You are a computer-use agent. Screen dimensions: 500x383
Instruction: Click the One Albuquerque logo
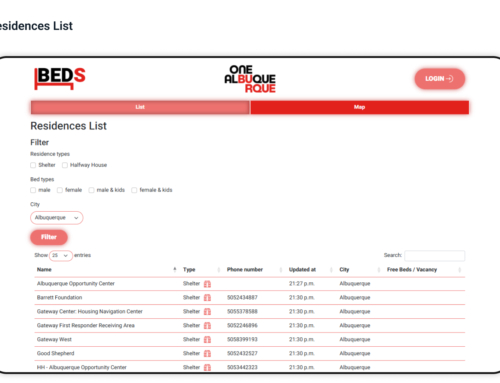(x=250, y=79)
